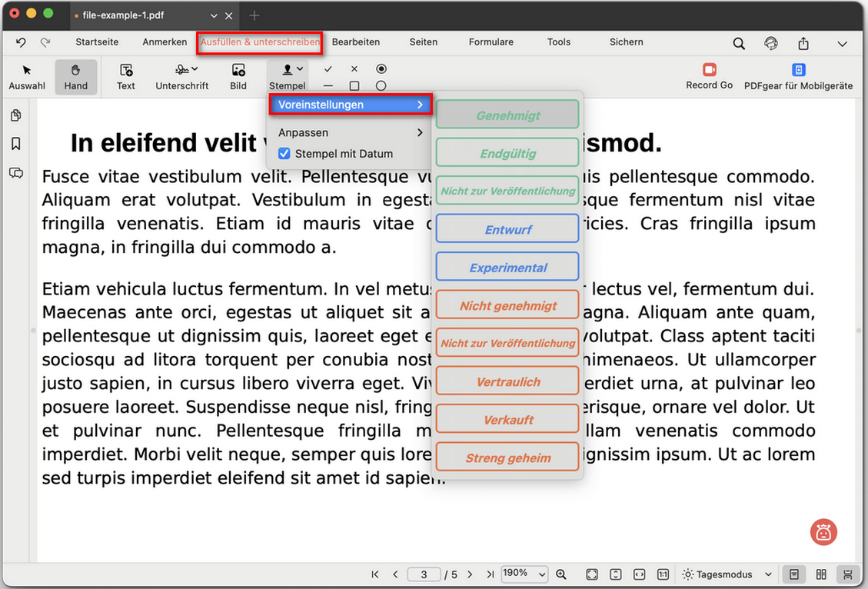The image size is (868, 589).
Task: Open the zoom level 190% dropdown
Action: point(524,574)
